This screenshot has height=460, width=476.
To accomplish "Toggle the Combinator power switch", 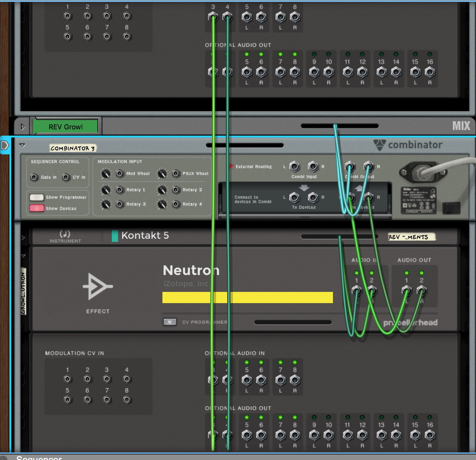I will [452, 208].
